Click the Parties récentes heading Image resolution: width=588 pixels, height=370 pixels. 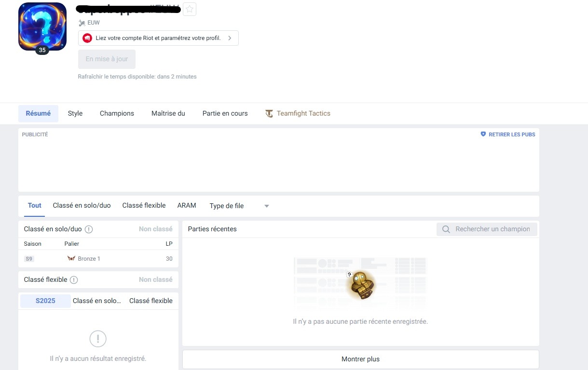click(x=212, y=229)
